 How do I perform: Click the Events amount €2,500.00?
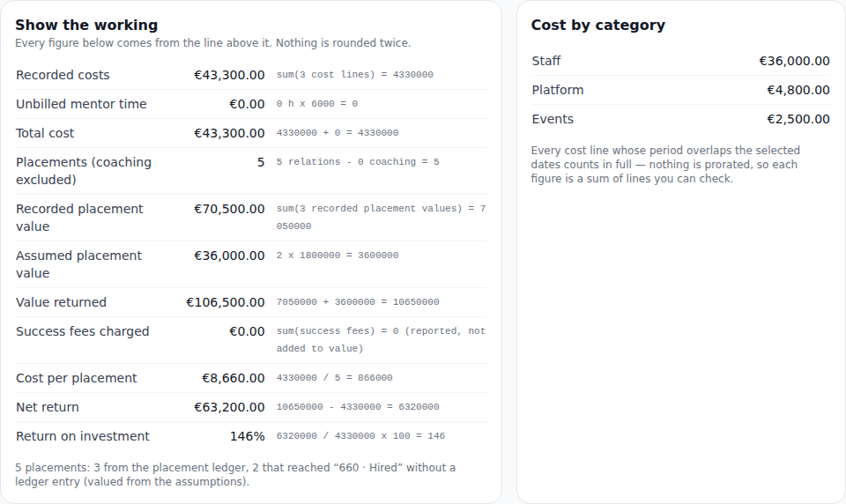pos(798,119)
